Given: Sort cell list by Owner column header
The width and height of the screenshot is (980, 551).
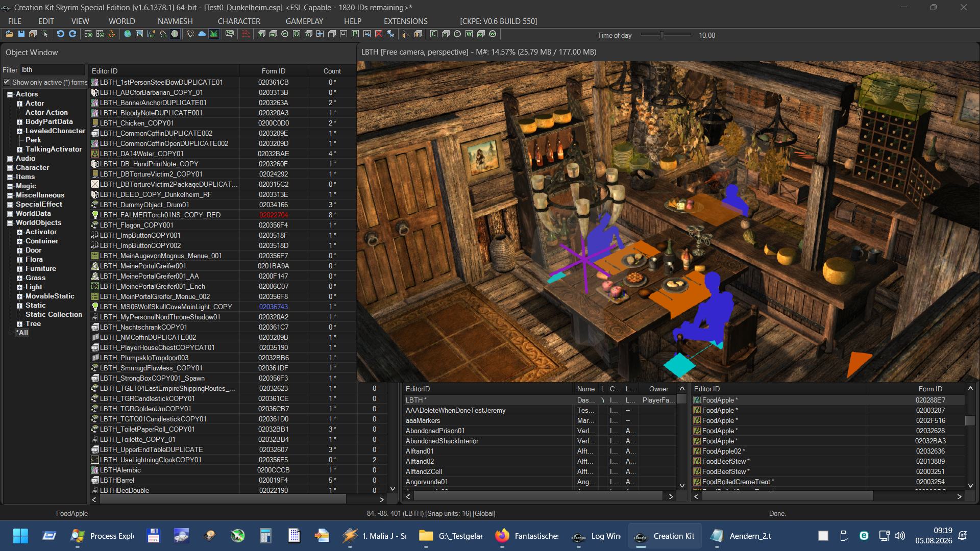Looking at the screenshot, I should (658, 389).
